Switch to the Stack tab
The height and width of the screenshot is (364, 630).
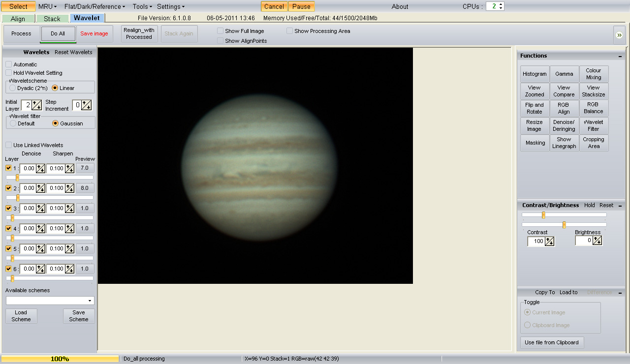[52, 19]
